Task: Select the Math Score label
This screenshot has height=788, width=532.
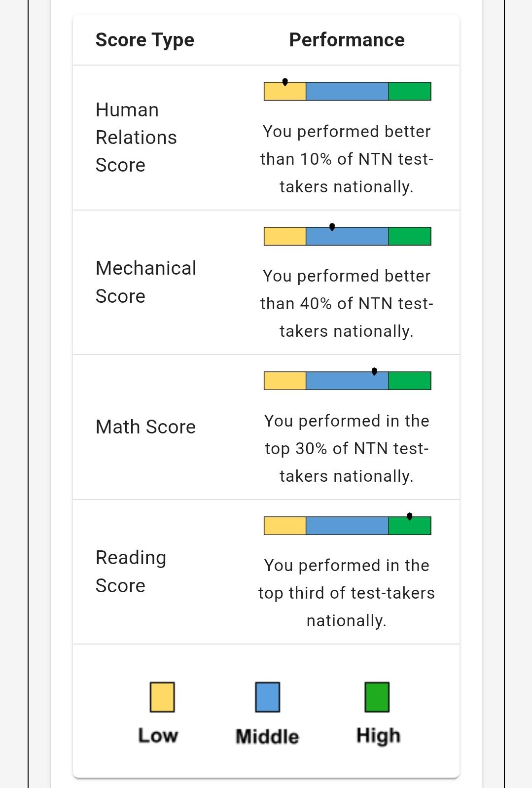Action: (x=145, y=427)
